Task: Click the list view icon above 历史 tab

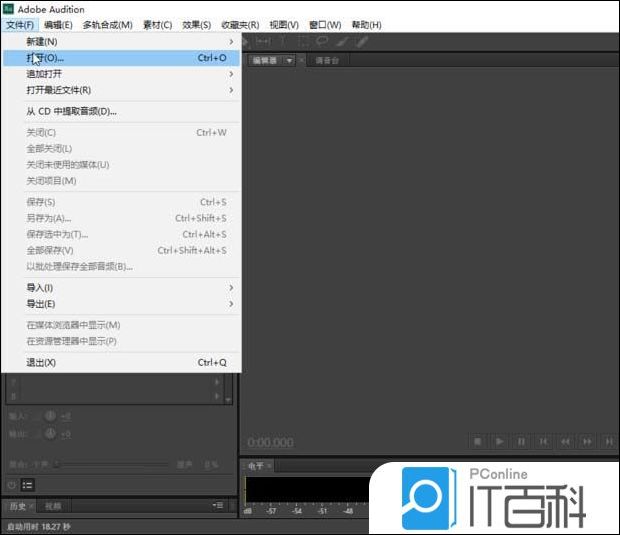Action: (x=27, y=485)
